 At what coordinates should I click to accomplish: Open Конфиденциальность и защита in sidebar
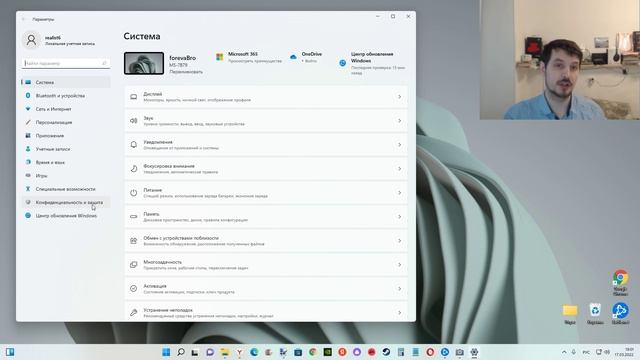[66, 202]
